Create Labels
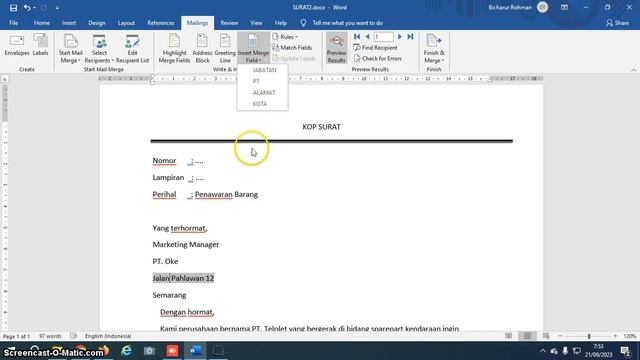This screenshot has height=360, width=640. pos(40,45)
